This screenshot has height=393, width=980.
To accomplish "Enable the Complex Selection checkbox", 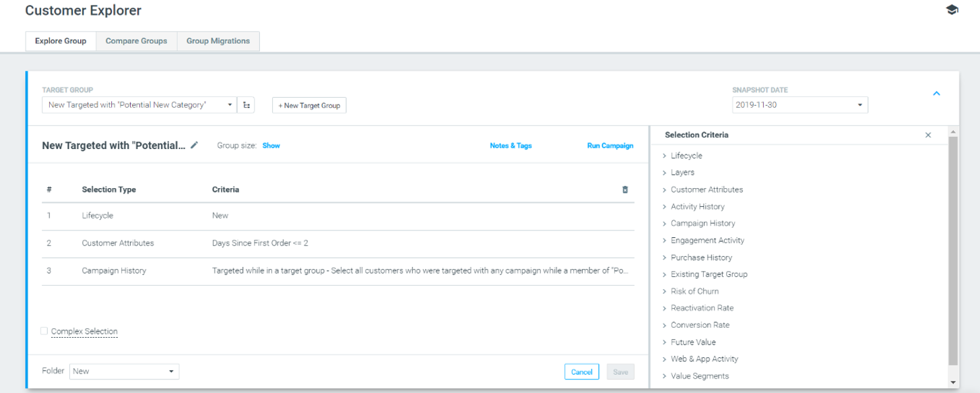I will [44, 331].
